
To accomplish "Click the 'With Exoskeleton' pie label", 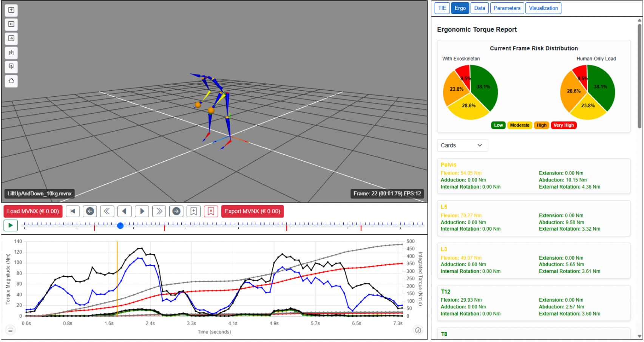I will [461, 59].
